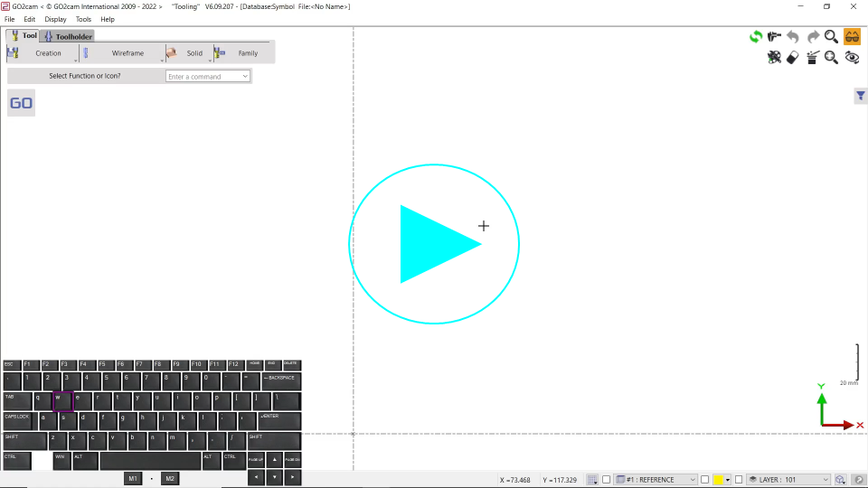Click the green refresh arrows icon
The image size is (868, 488).
pos(755,37)
